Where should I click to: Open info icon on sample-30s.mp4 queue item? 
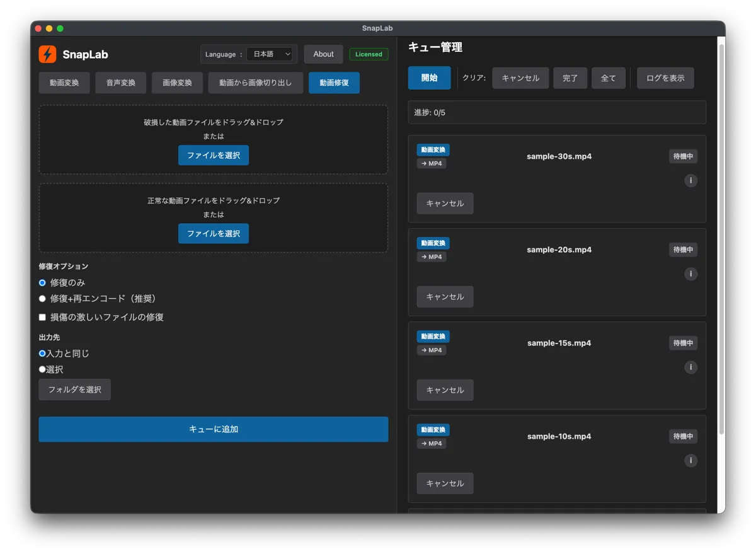point(690,180)
